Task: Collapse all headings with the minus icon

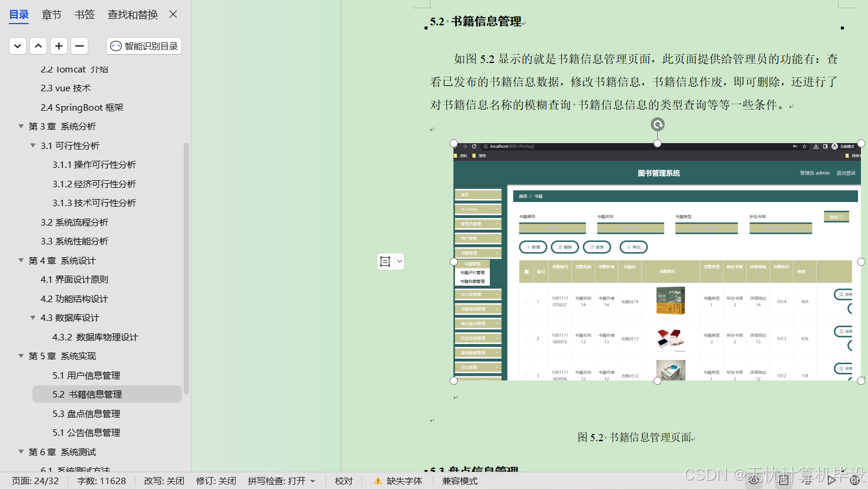Action: click(79, 46)
